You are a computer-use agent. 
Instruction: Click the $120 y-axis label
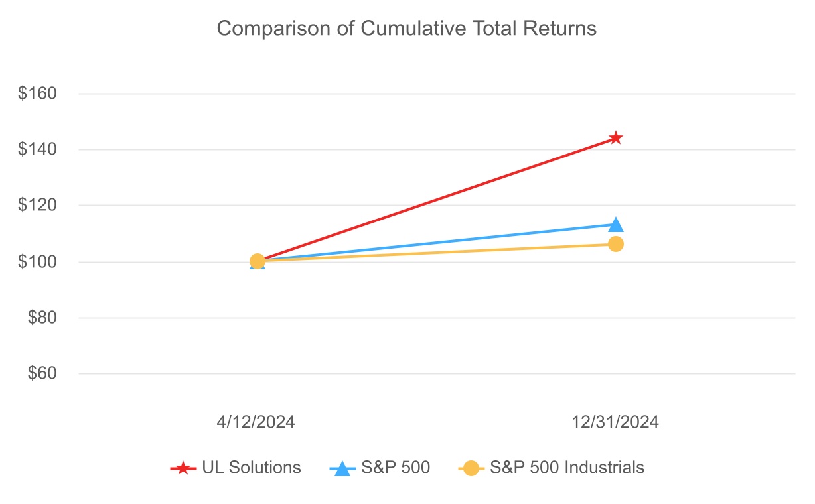click(x=37, y=206)
